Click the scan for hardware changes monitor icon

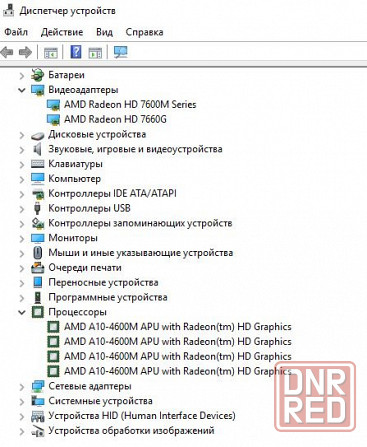point(120,52)
